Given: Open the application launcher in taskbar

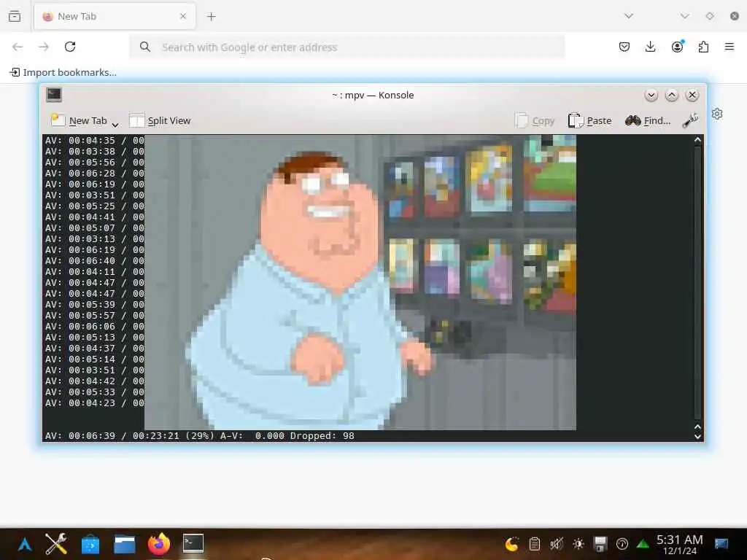Looking at the screenshot, I should [x=25, y=544].
